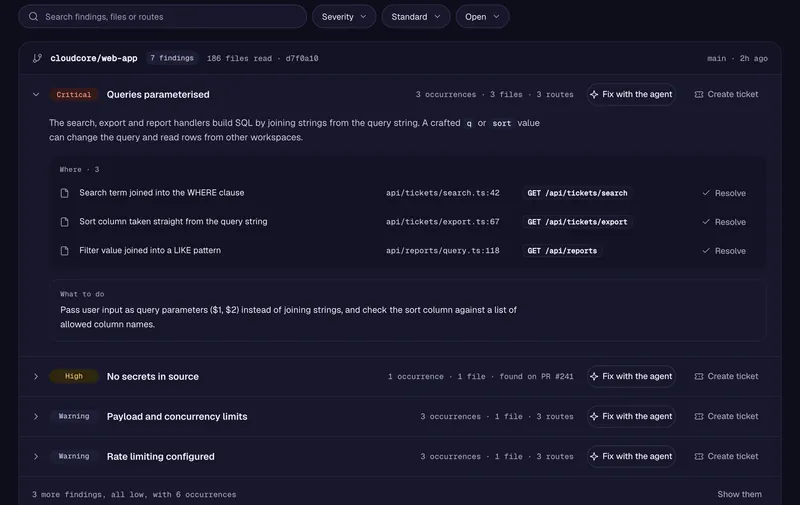Click Warning badge on Payload limits row
Image resolution: width=800 pixels, height=505 pixels.
pyautogui.click(x=73, y=416)
